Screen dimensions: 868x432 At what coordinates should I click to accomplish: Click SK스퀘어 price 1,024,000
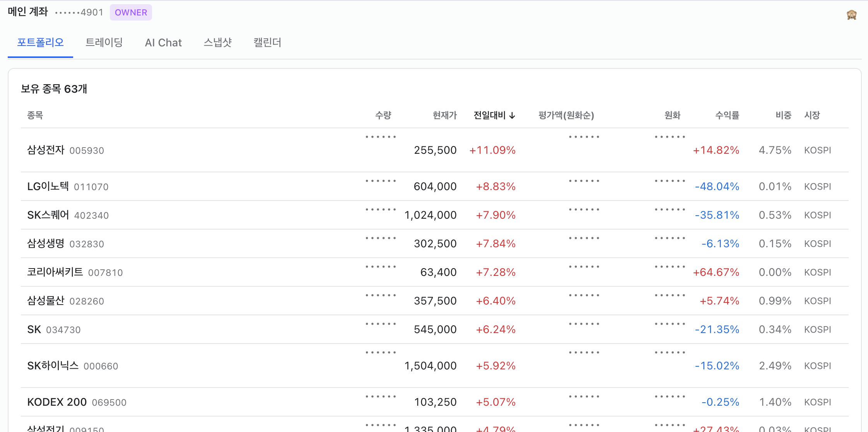pos(431,215)
